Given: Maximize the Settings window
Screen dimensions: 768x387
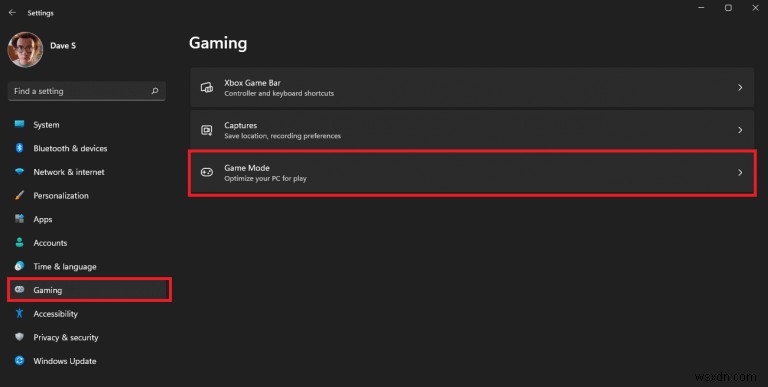Looking at the screenshot, I should click(728, 8).
